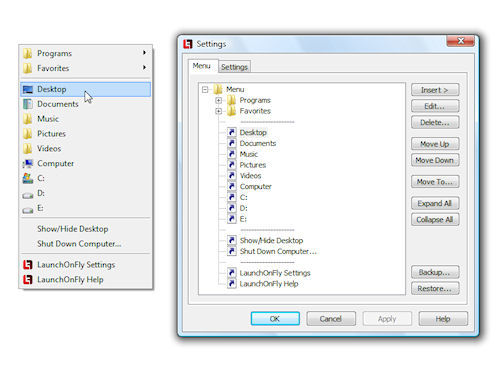Confirm with the OK button
Image resolution: width=500 pixels, height=375 pixels.
275,319
